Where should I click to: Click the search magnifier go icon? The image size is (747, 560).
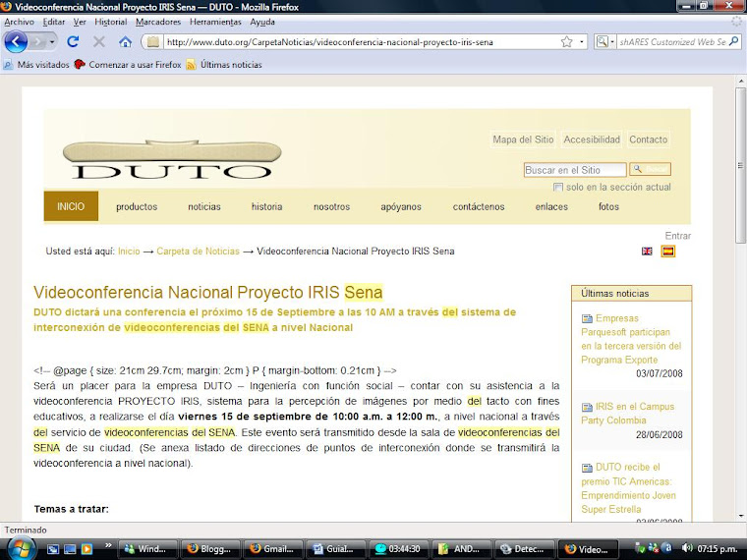(733, 42)
